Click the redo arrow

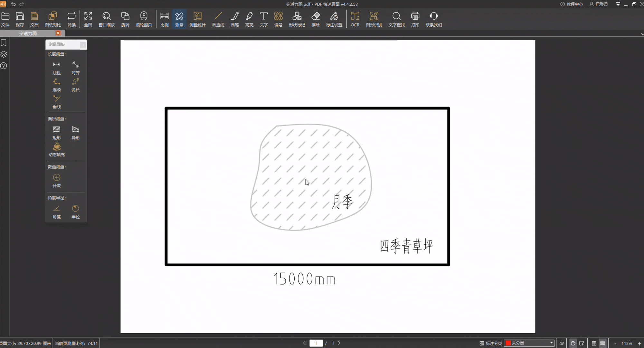pyautogui.click(x=22, y=4)
